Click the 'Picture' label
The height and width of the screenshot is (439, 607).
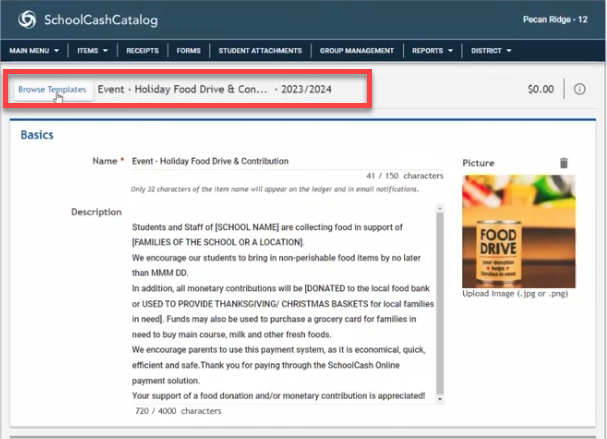[x=478, y=163]
